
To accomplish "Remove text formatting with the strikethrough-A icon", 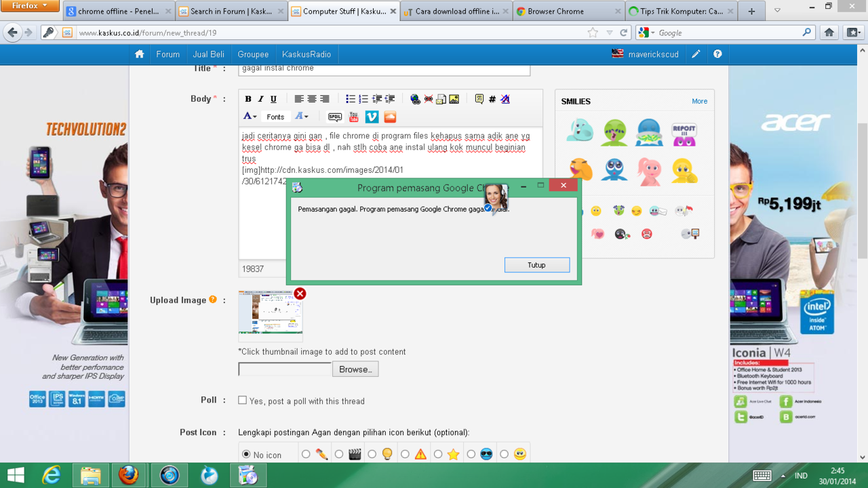I will [x=505, y=98].
